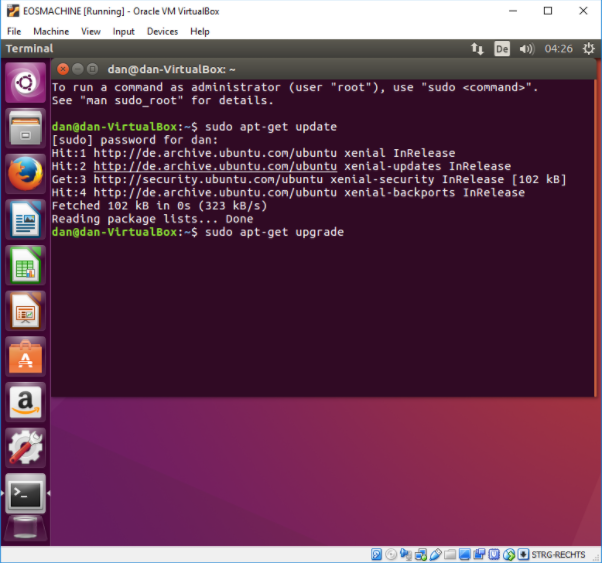Open the network connections indicator
This screenshot has height=563, width=603.
(477, 49)
